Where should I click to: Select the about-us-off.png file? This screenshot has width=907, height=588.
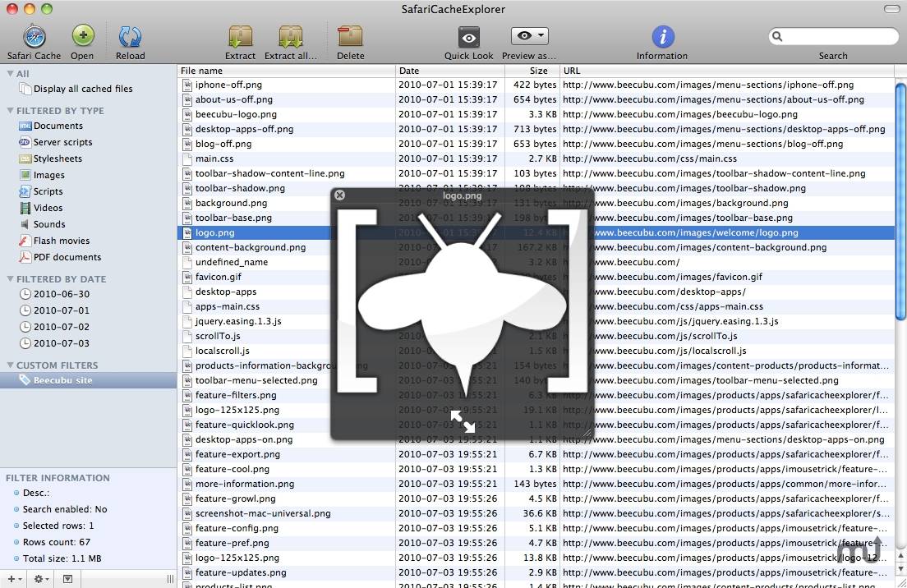(x=233, y=99)
